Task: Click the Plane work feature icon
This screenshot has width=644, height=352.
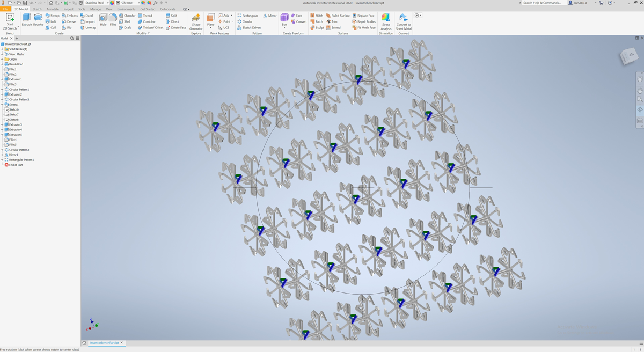Action: 210,20
